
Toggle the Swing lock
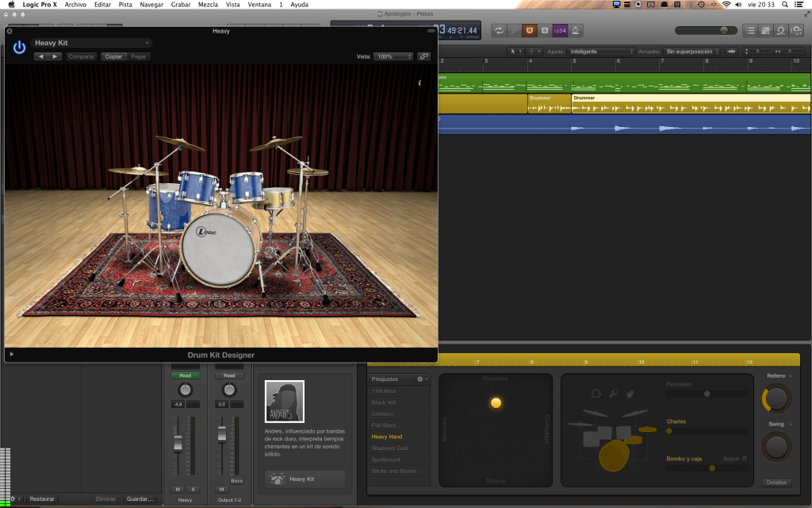point(791,424)
